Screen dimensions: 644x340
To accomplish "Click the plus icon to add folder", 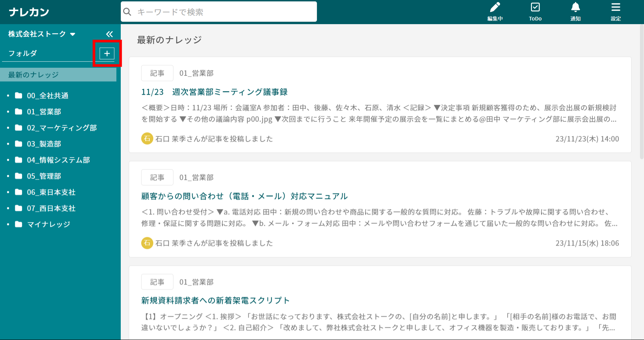I will (x=107, y=54).
